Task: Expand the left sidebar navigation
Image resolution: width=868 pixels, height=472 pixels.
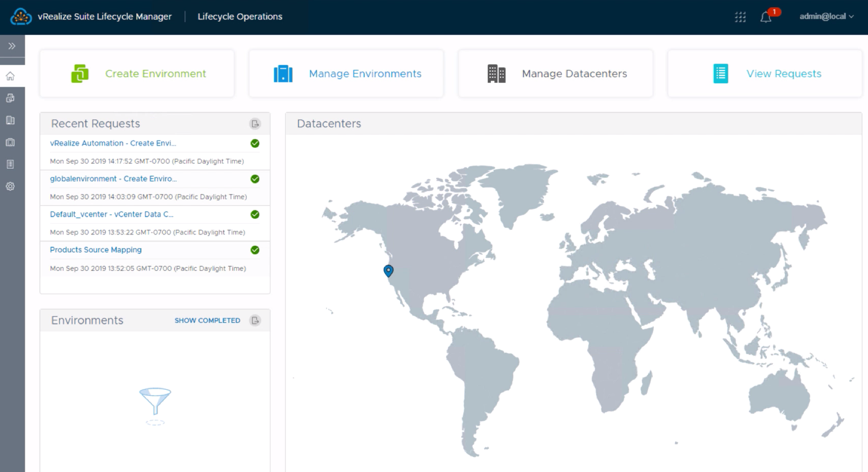Action: click(12, 46)
